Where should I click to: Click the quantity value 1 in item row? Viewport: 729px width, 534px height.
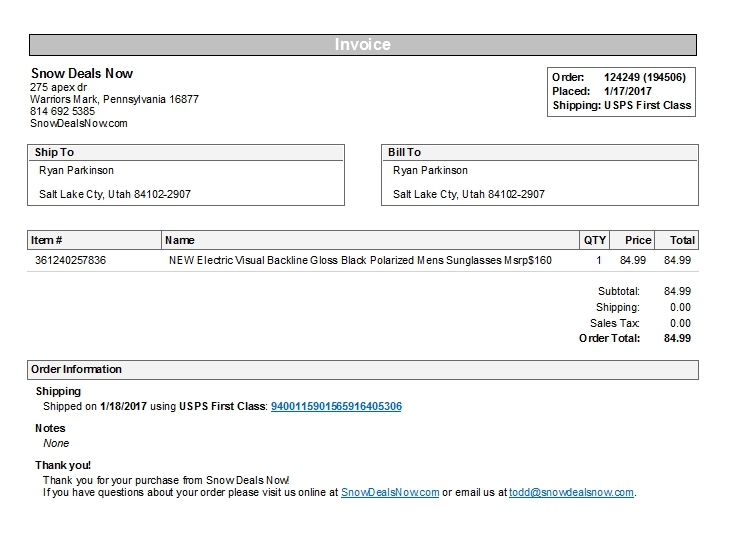(599, 260)
